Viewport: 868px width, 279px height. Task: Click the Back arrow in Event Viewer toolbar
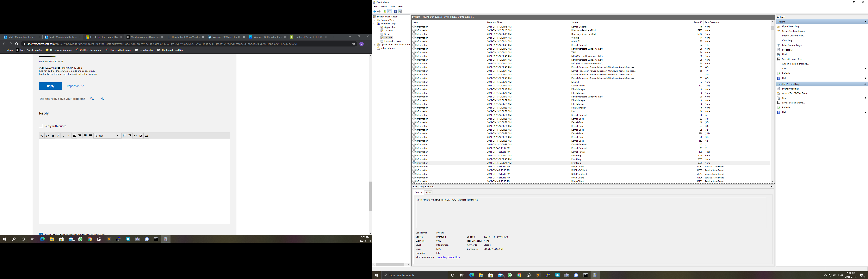pos(374,11)
